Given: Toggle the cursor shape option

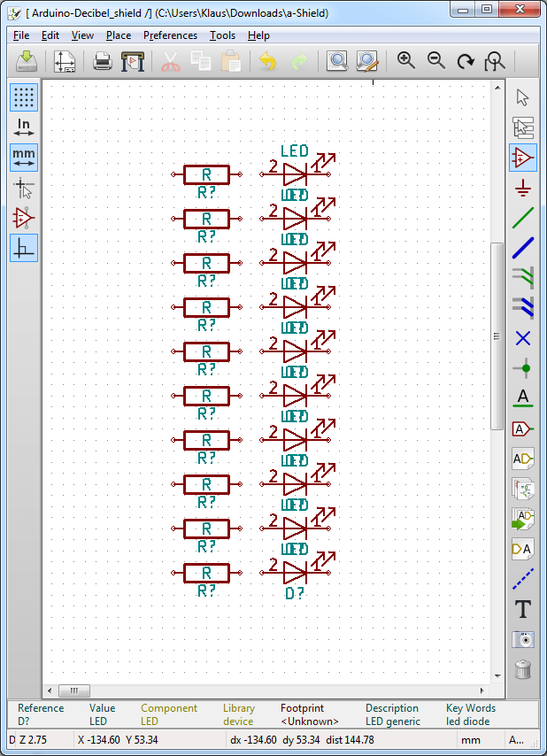Looking at the screenshot, I should pyautogui.click(x=24, y=188).
